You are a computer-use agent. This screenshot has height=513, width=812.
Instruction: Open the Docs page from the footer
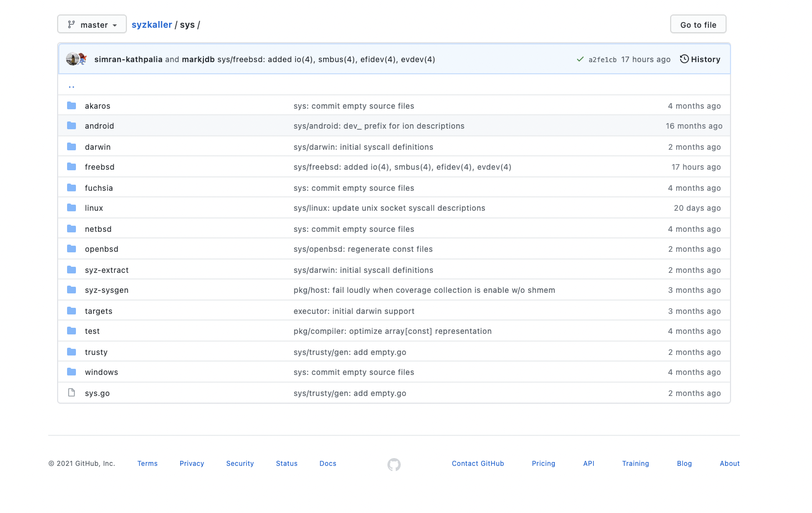pyautogui.click(x=328, y=463)
